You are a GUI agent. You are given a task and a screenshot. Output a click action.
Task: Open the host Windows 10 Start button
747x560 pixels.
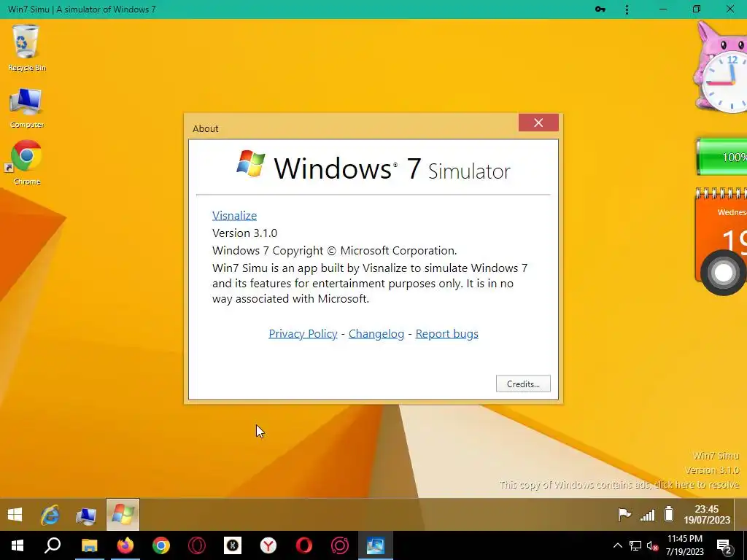[18, 545]
